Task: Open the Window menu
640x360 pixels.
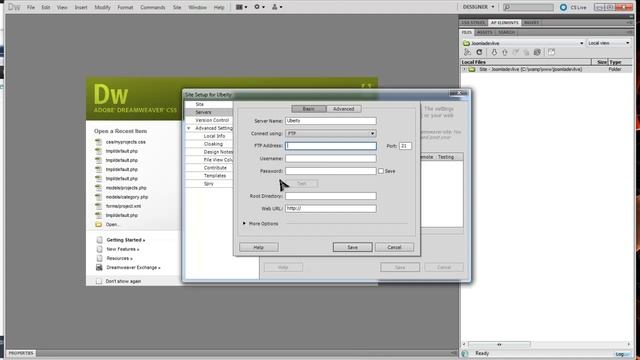Action: coord(198,7)
